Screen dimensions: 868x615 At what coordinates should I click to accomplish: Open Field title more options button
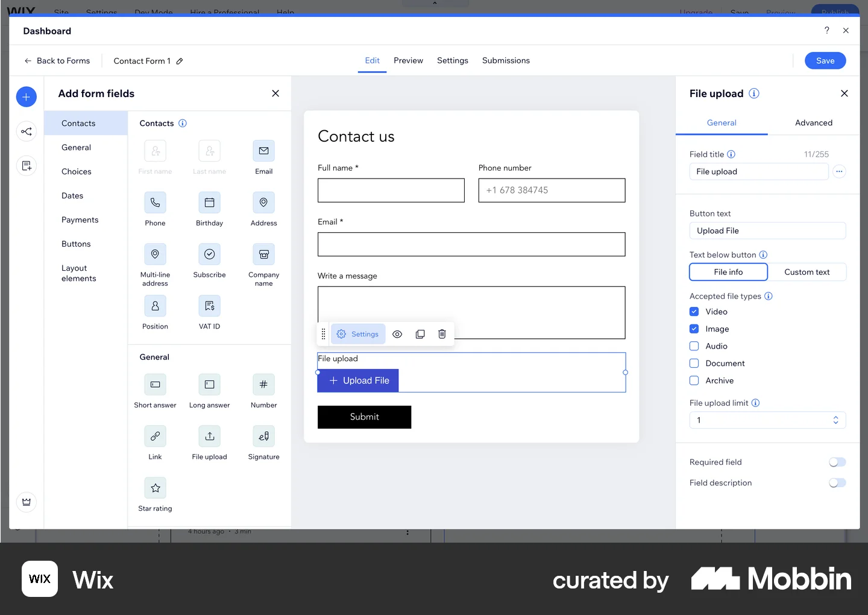839,172
